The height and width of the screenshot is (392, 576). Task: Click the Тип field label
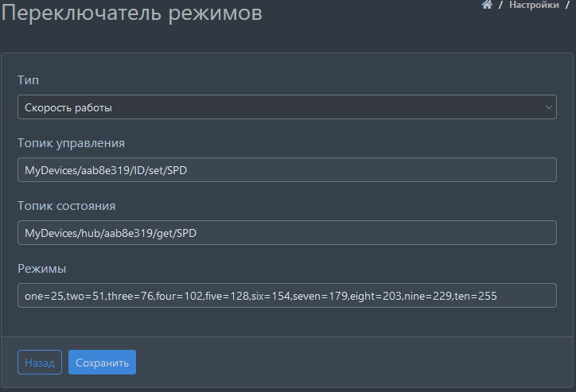28,80
